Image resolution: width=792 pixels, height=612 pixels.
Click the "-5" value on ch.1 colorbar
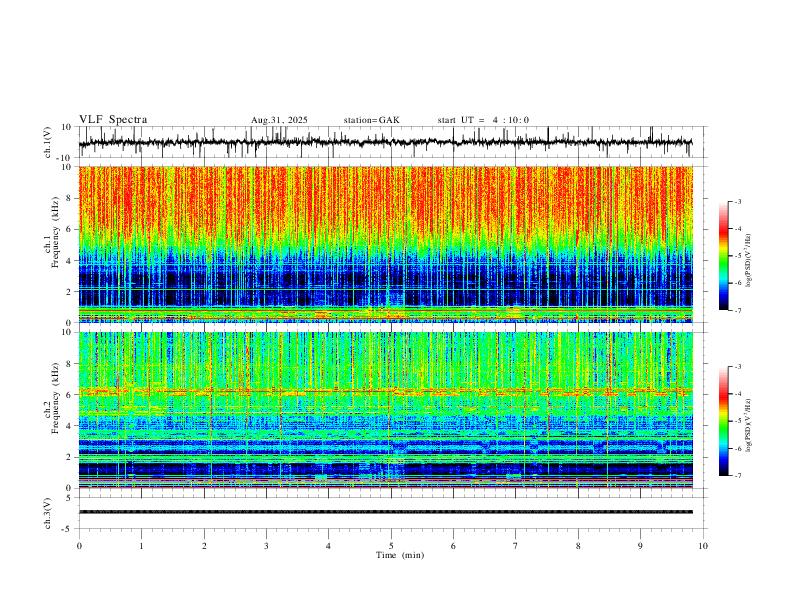pyautogui.click(x=737, y=256)
